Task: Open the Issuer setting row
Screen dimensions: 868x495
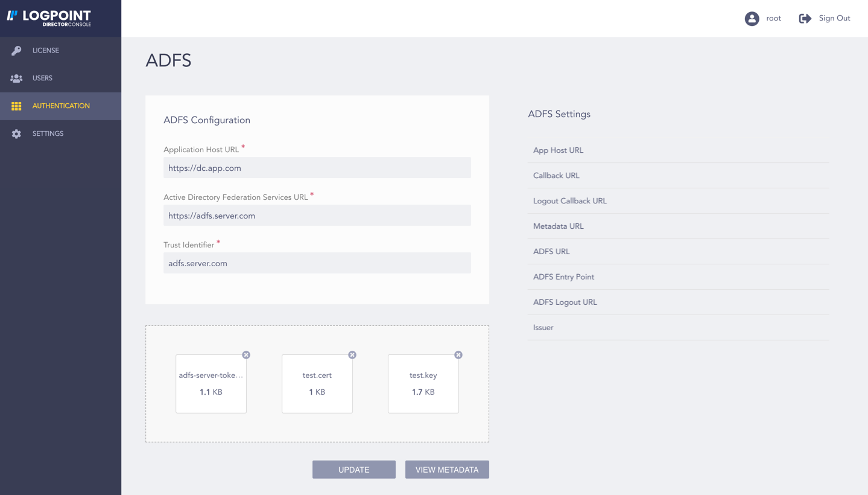Action: tap(678, 327)
